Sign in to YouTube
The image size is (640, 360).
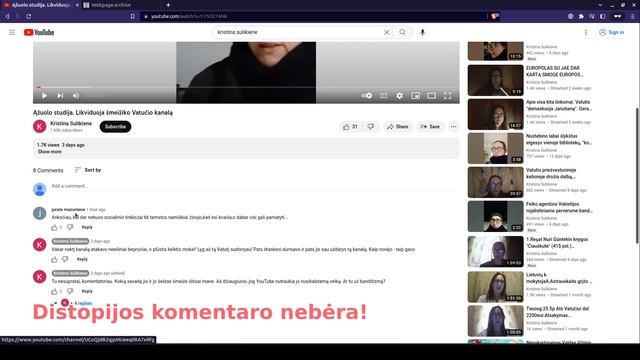tap(611, 32)
